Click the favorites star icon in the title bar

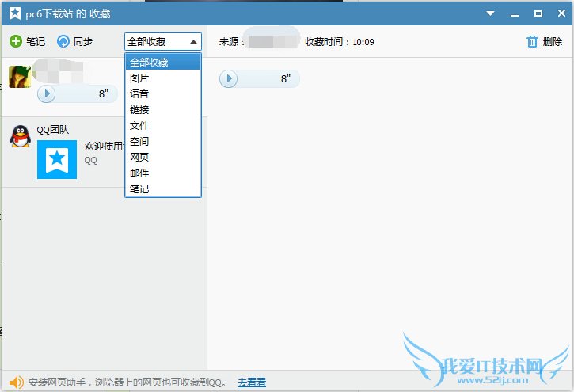[14, 13]
